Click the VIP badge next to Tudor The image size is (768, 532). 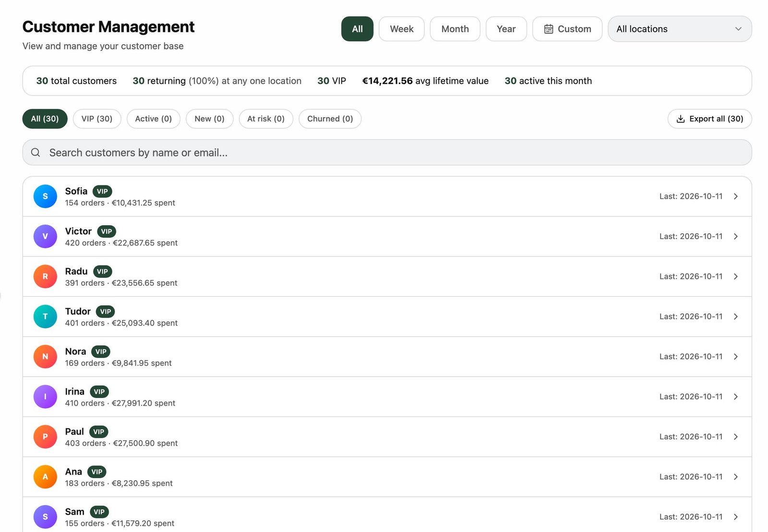coord(106,312)
